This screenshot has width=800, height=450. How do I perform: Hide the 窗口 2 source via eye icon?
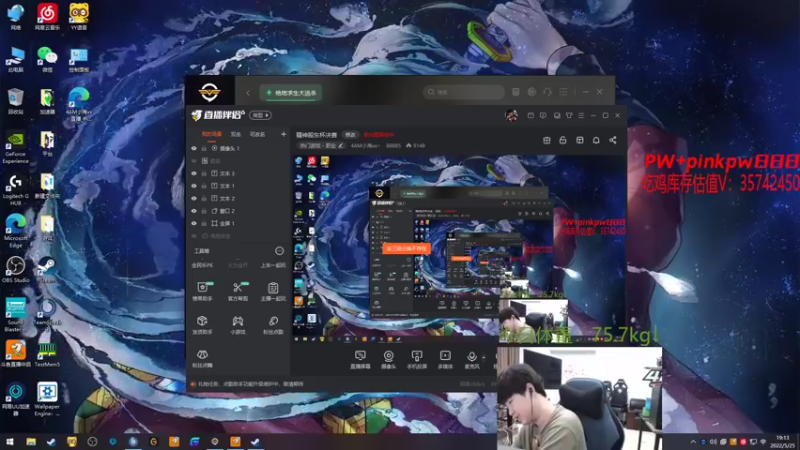point(194,211)
